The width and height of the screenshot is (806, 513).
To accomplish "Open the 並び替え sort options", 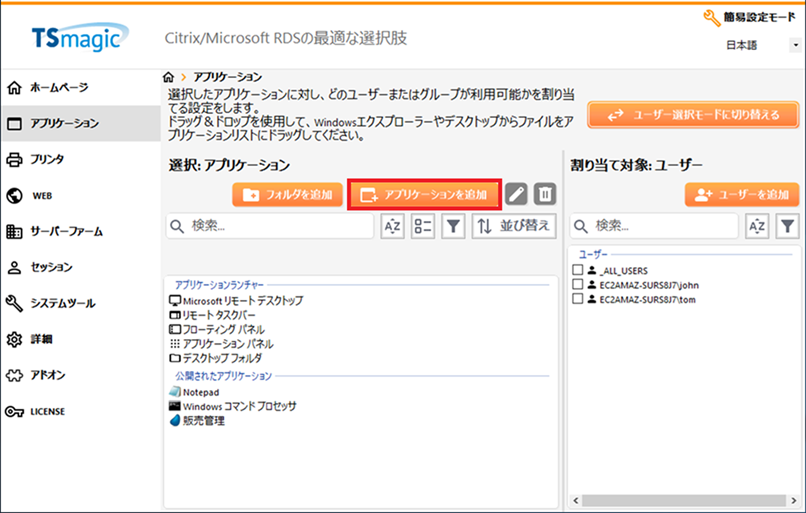I will click(x=513, y=227).
